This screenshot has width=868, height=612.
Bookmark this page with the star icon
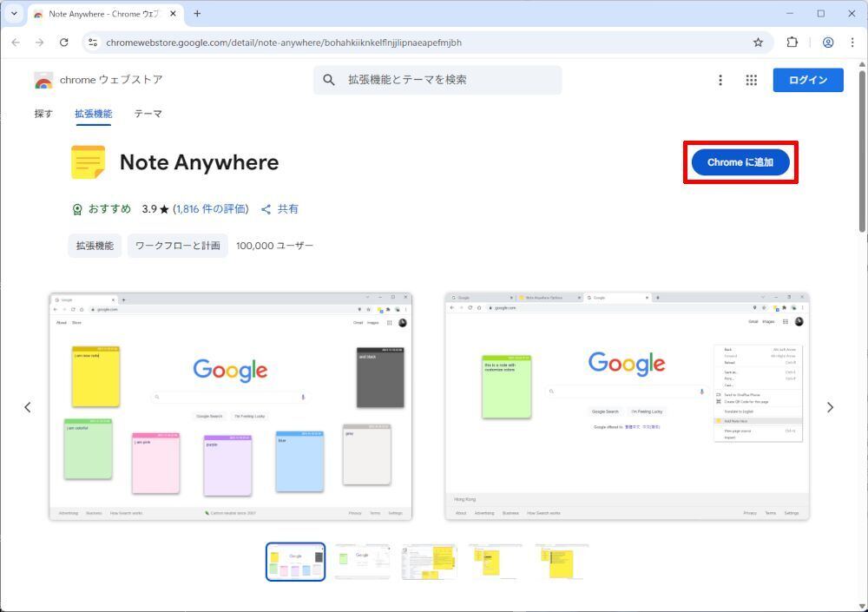click(758, 43)
